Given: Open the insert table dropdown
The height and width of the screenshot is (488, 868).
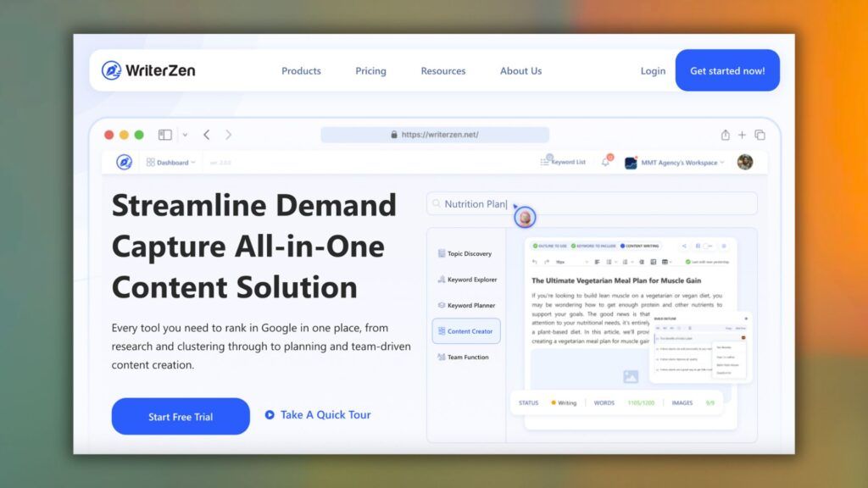Looking at the screenshot, I should click(x=667, y=263).
